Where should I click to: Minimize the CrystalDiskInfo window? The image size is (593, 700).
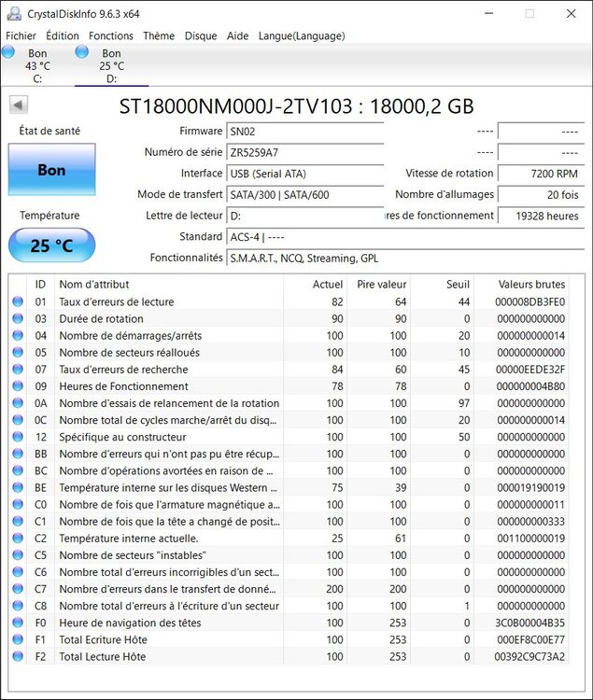point(489,13)
